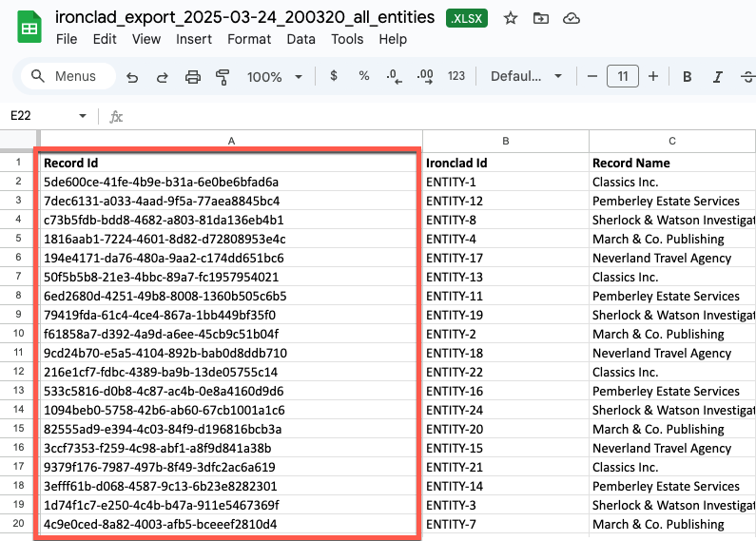
Task: Decrease the font size
Action: coord(592,76)
